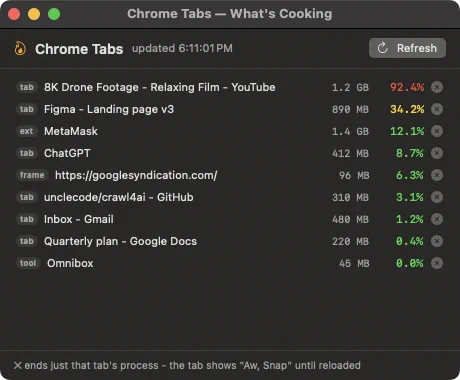Minimize the window with the yellow button

pos(34,14)
